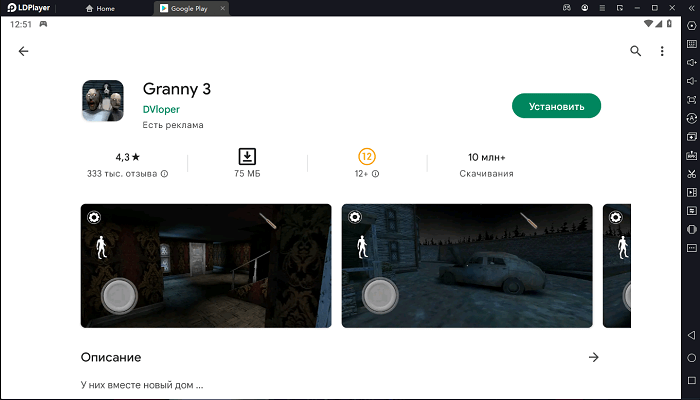This screenshot has width=700, height=400.
Task: Open video recorder in sidebar
Action: pos(692,192)
